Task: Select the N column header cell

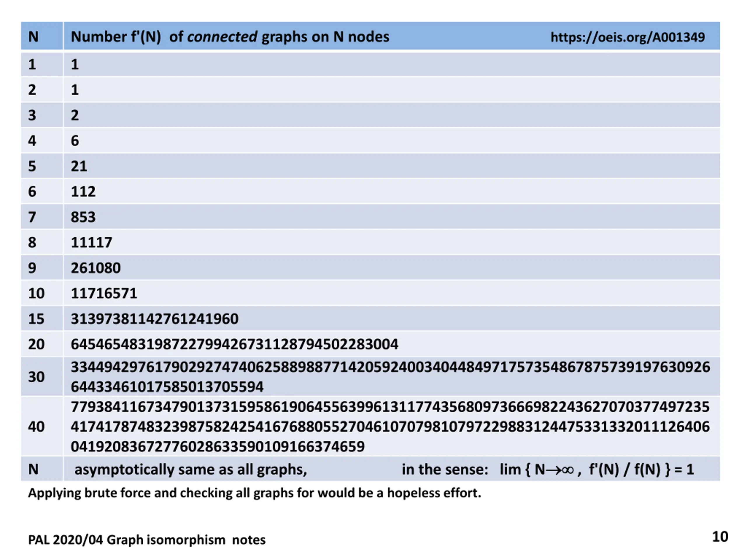Action: (42, 36)
